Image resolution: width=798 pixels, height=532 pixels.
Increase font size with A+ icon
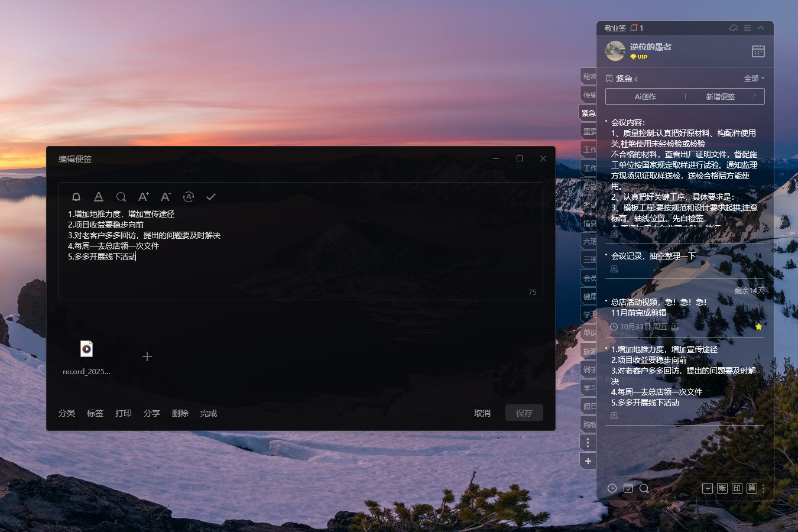143,197
